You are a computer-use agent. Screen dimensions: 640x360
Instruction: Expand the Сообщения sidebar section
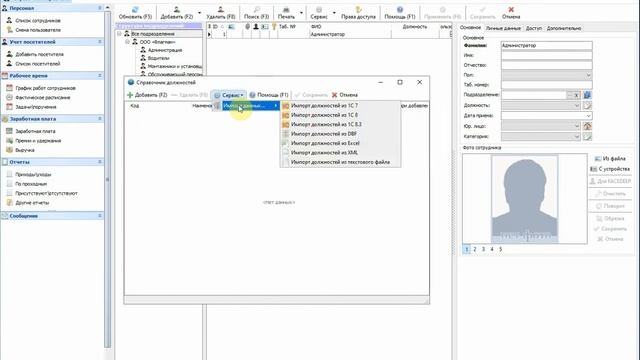pos(100,216)
